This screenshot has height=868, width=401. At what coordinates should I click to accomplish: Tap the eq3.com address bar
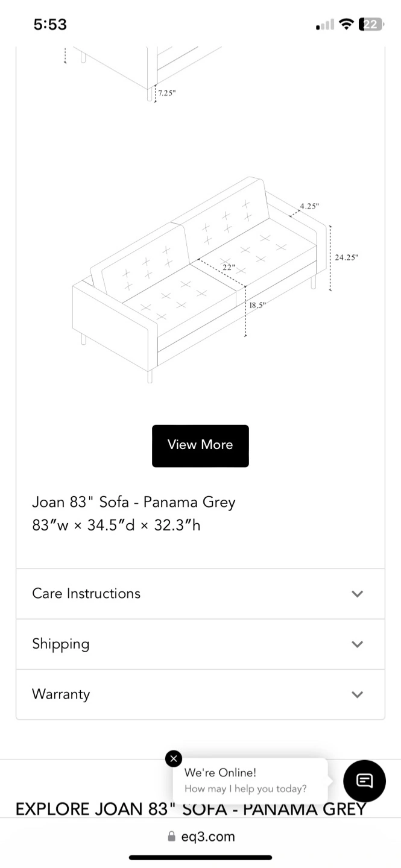tap(201, 837)
